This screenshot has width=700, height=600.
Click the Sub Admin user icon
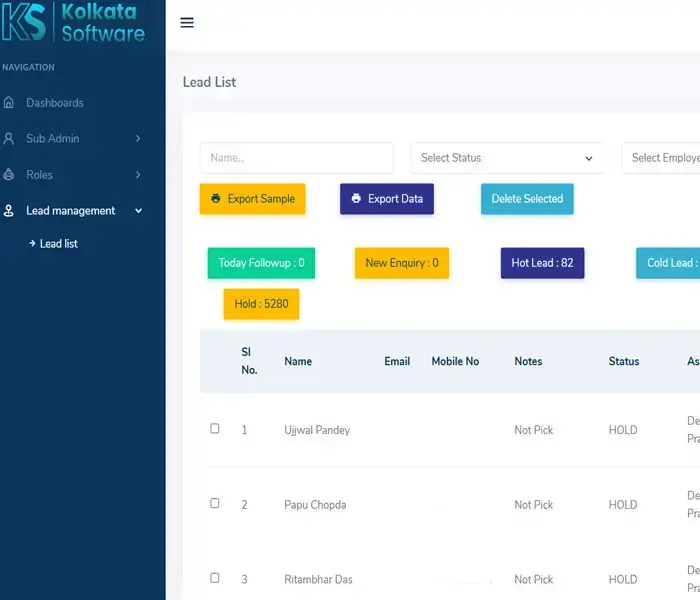(9, 139)
